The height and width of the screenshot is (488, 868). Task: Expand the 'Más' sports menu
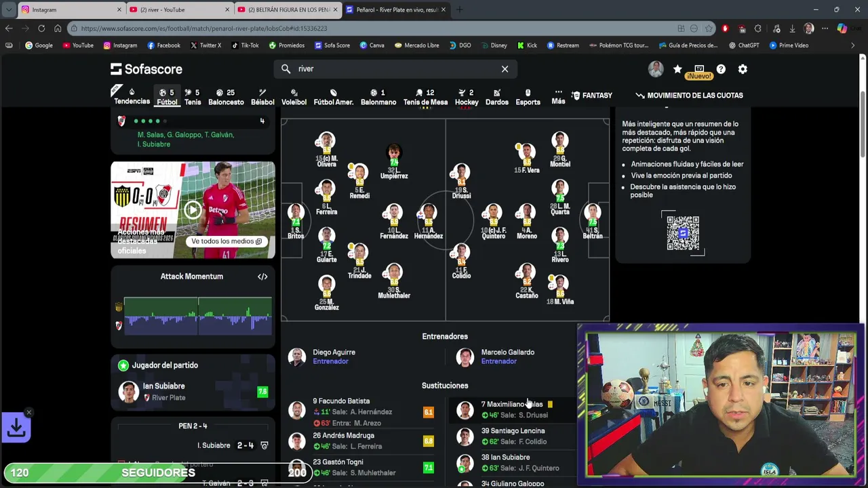point(558,96)
